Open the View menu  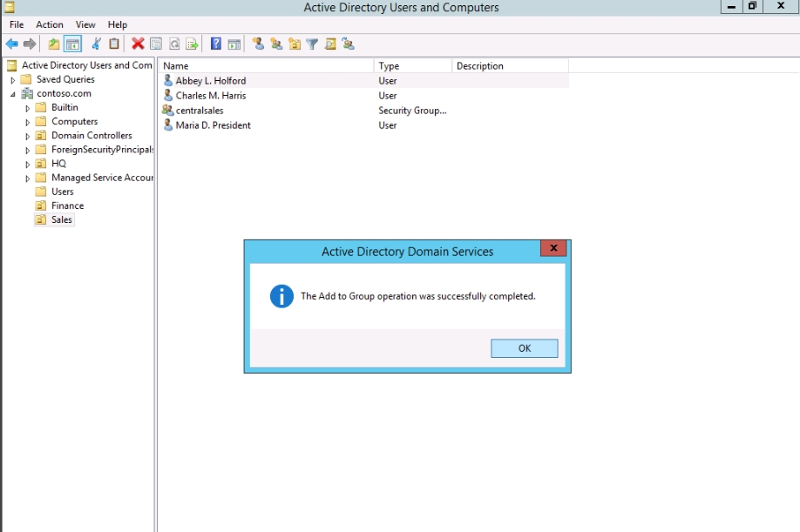(85, 24)
